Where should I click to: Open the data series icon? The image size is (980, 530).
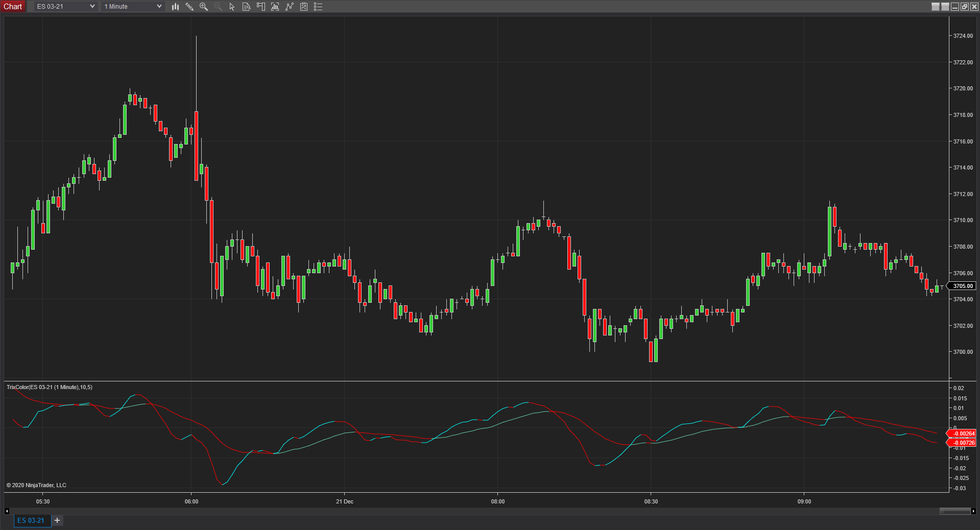pos(275,7)
